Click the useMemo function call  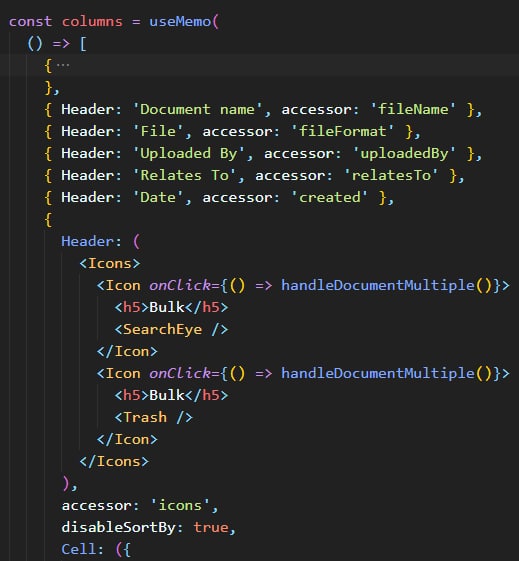coord(180,21)
